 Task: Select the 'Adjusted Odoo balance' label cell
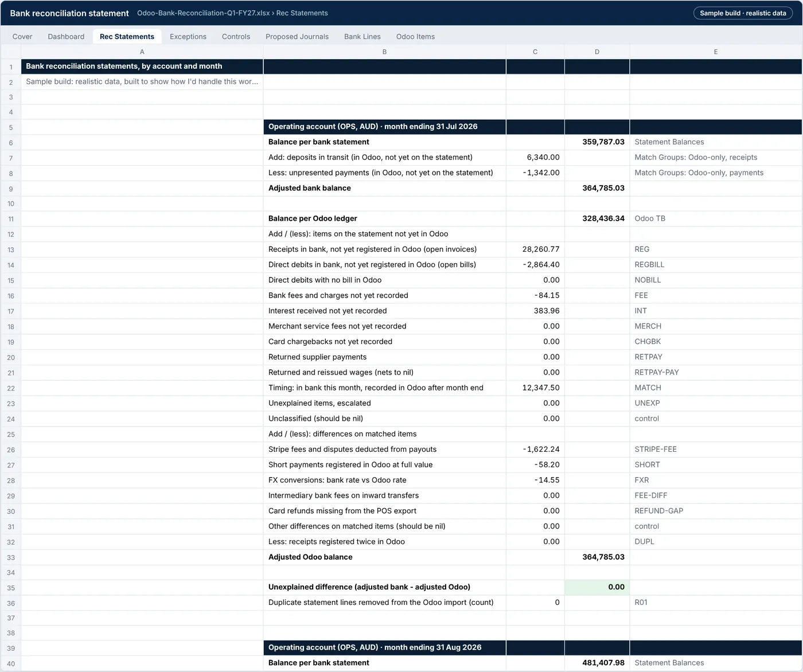coord(384,557)
